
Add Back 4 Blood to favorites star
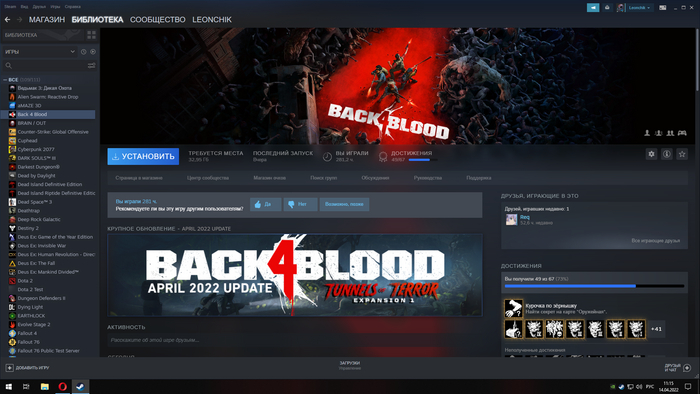pos(682,154)
